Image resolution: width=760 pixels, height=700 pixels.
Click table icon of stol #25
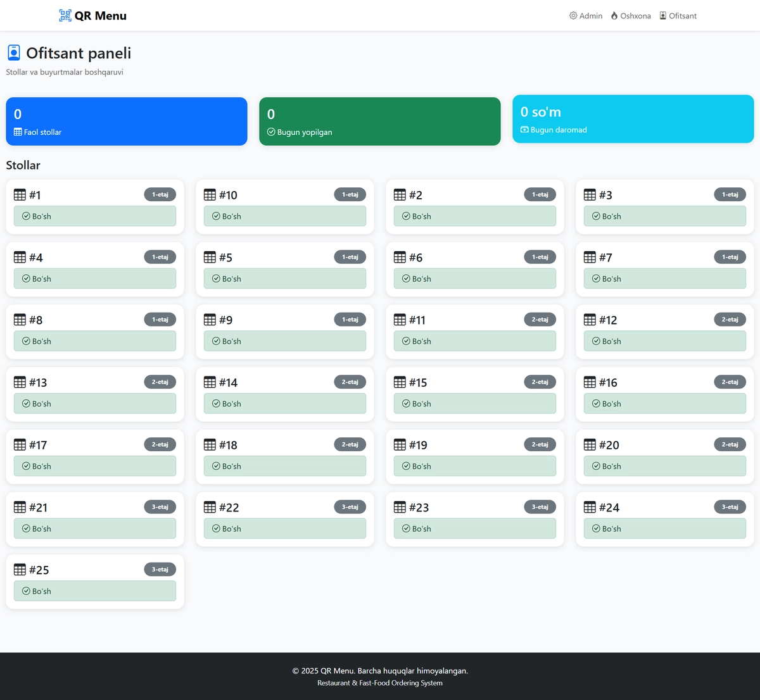click(20, 570)
